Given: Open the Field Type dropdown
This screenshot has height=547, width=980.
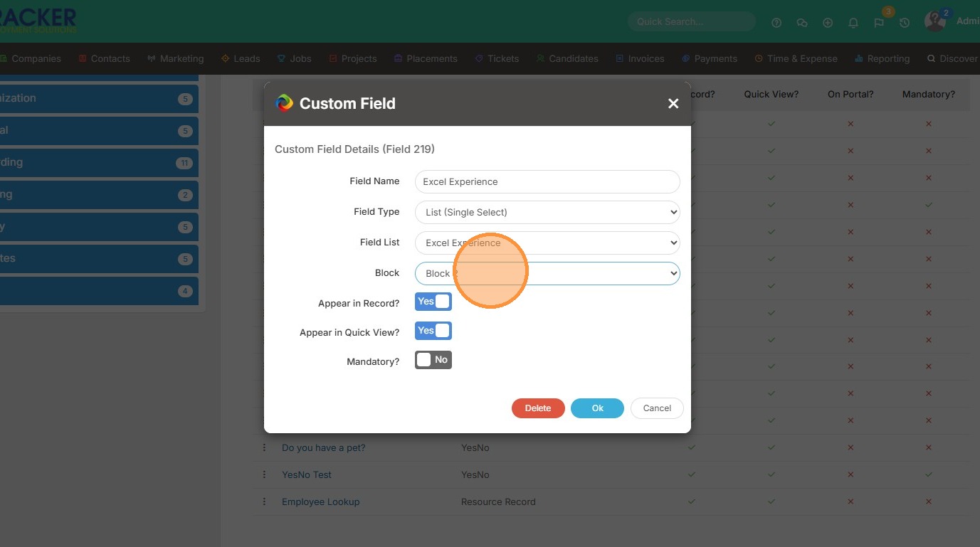Looking at the screenshot, I should 547,212.
